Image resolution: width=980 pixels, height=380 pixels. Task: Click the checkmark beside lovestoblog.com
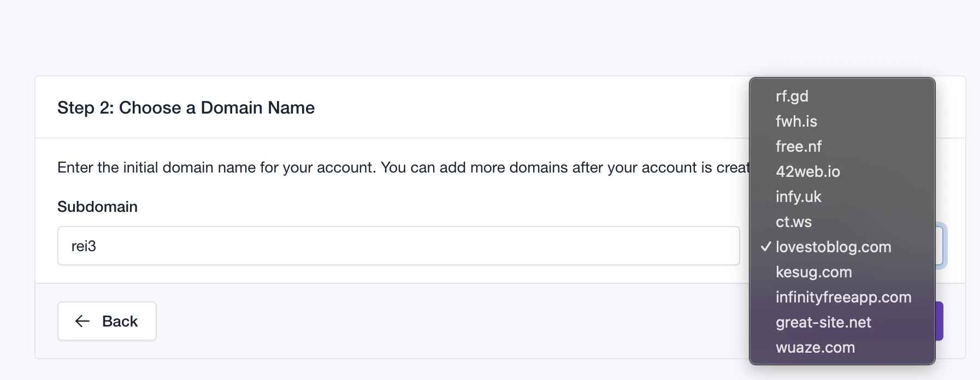click(766, 247)
